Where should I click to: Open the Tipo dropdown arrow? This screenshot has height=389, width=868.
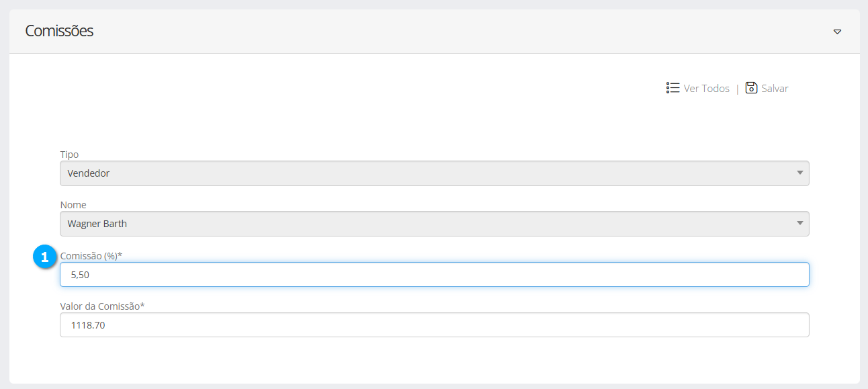click(799, 173)
